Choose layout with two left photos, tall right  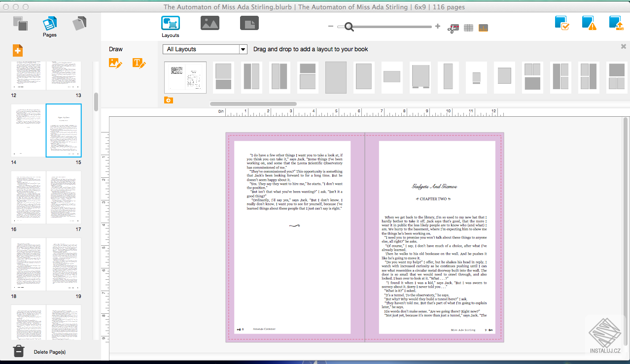589,77
